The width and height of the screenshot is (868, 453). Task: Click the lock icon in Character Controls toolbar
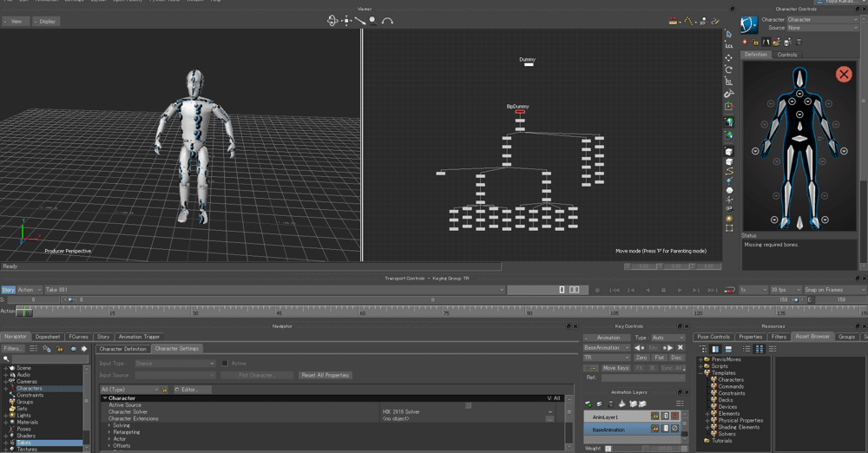755,42
